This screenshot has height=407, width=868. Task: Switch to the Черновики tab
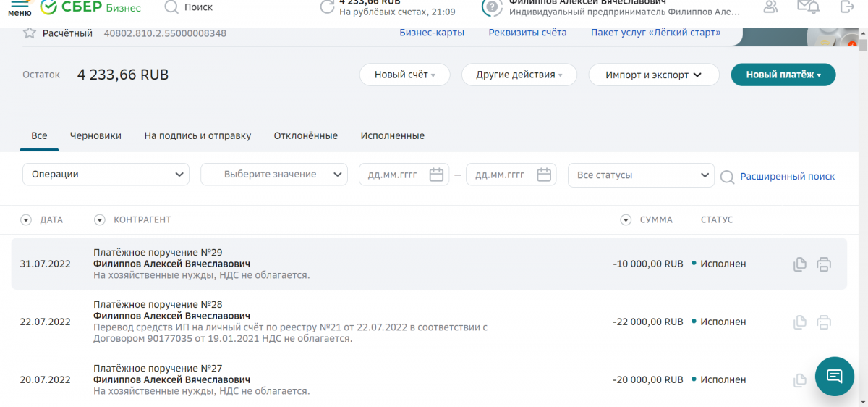[95, 135]
